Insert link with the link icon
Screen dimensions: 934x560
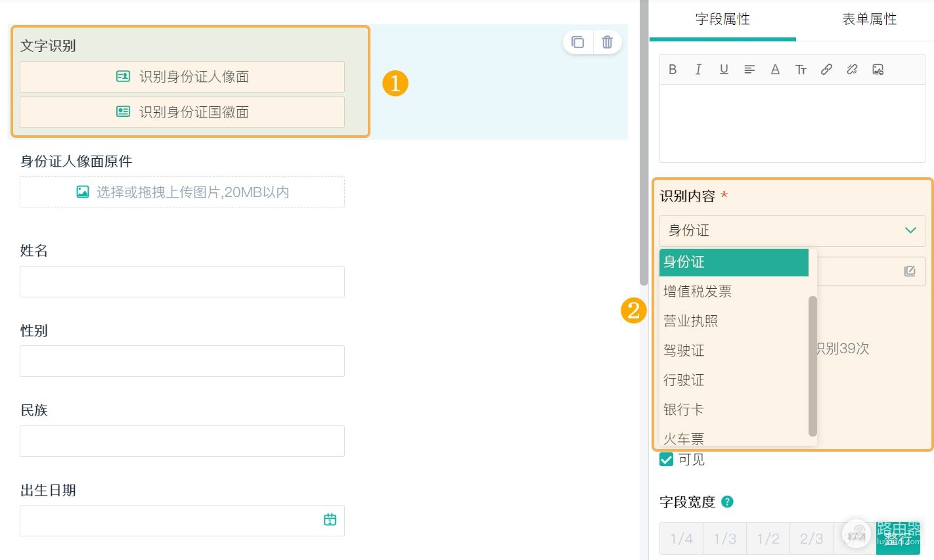pos(826,69)
